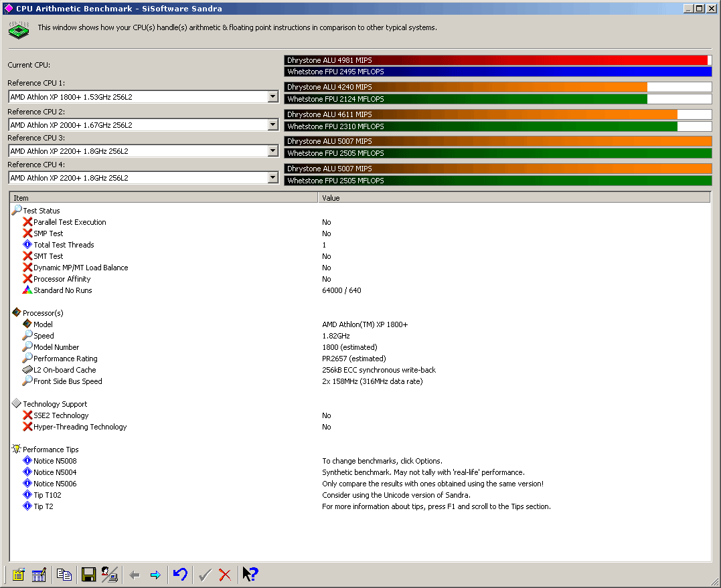Click the grey checkmark OK icon
Screen dimensions: 721x588
(x=205, y=575)
